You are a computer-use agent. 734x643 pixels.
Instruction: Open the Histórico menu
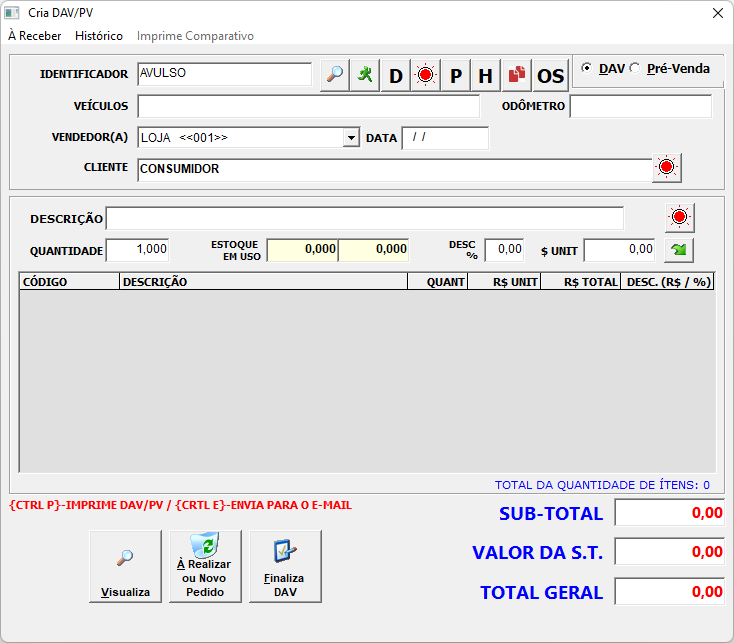[99, 36]
